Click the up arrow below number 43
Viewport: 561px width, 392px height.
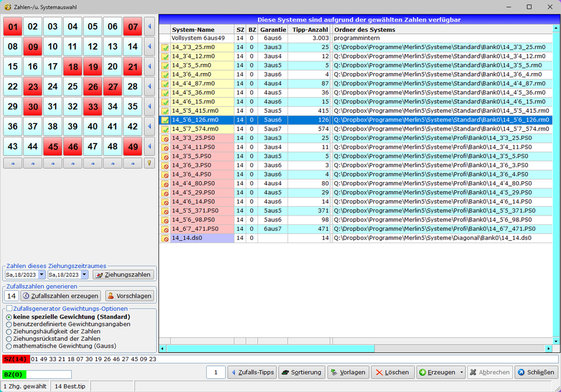point(13,162)
